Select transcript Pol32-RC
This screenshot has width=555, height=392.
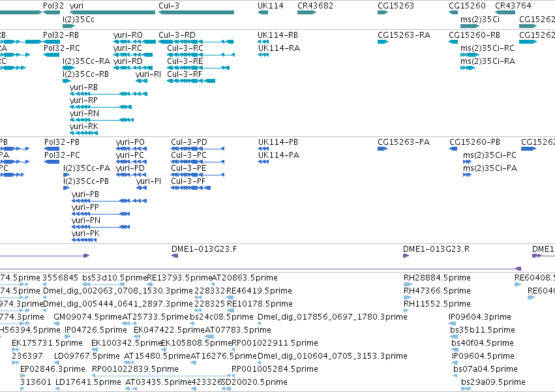point(62,48)
